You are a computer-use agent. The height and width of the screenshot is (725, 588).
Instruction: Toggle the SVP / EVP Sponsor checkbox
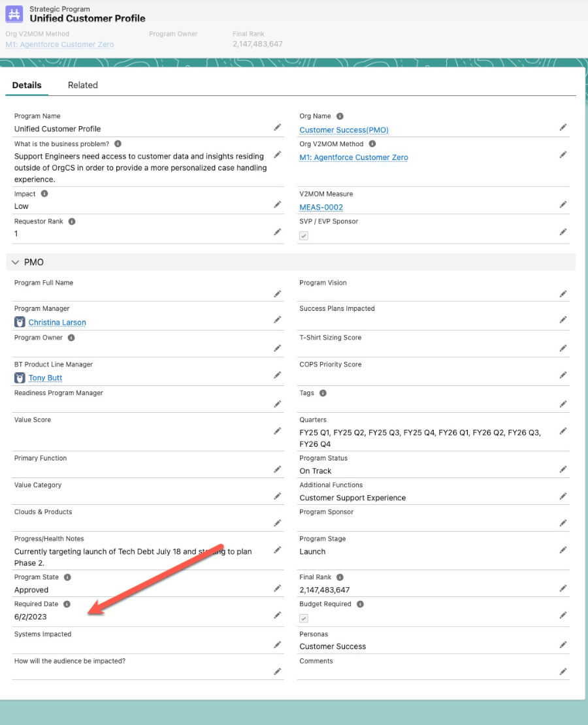tap(304, 236)
